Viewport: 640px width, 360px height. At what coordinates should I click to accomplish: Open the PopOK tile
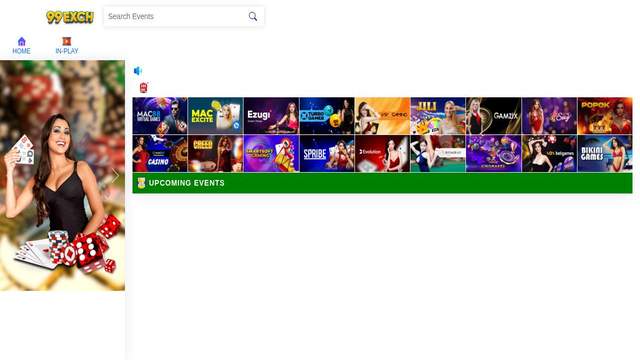pyautogui.click(x=605, y=116)
